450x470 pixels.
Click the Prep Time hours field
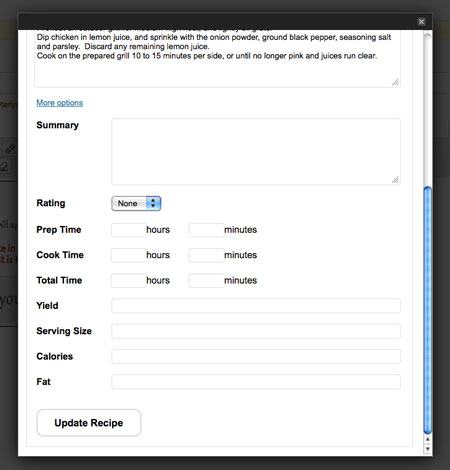[x=129, y=230]
